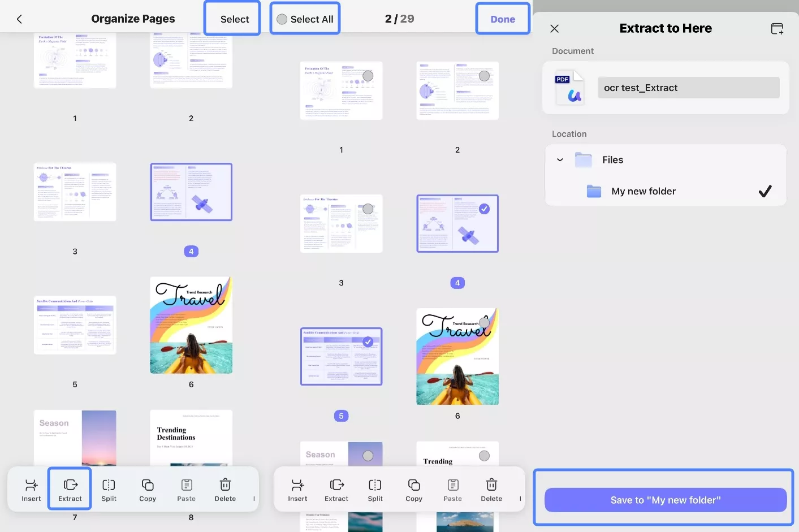Select the Insert tool in the right toolbar
The height and width of the screenshot is (532, 799).
click(297, 488)
